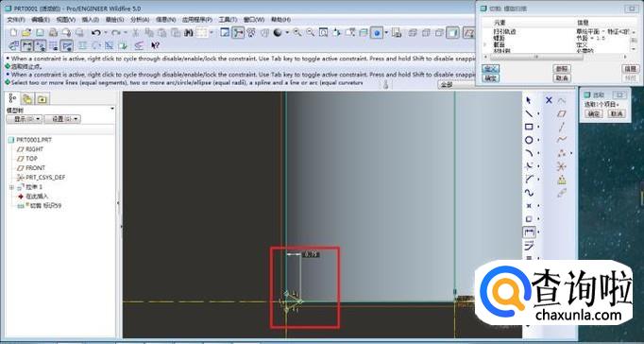Click Cancel in the small Select dialog
Image resolution: width=644 pixels, height=344 pixels.
617,113
